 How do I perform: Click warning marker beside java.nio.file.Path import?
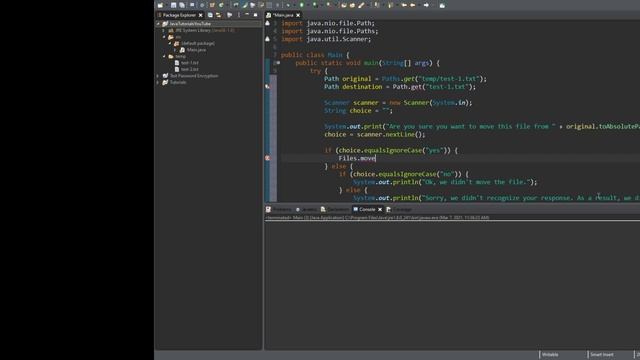point(268,23)
